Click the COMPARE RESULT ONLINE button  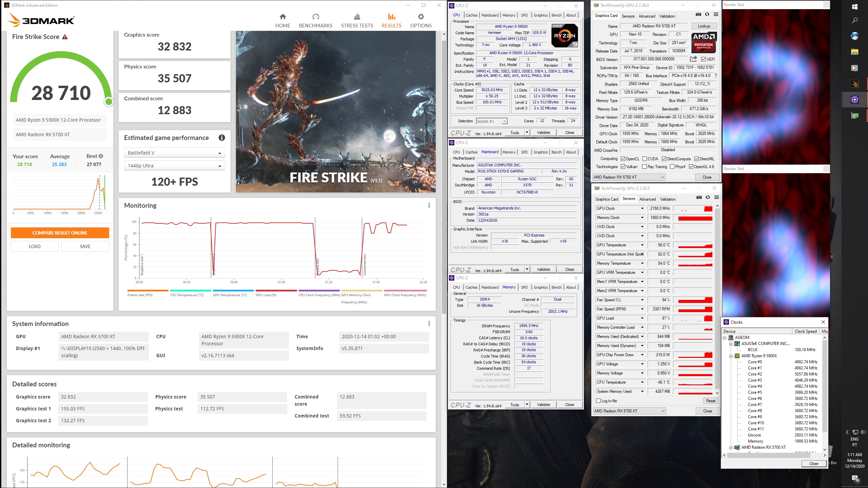(60, 233)
